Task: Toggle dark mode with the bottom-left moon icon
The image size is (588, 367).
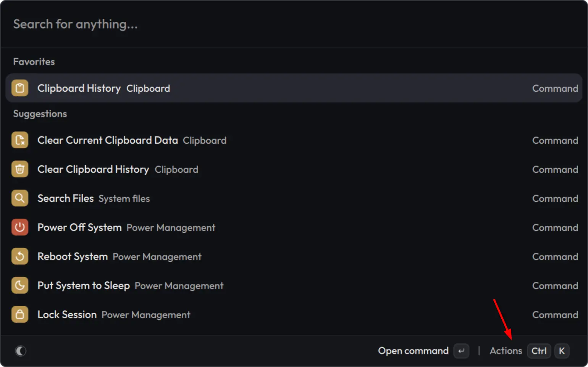Action: (x=21, y=351)
